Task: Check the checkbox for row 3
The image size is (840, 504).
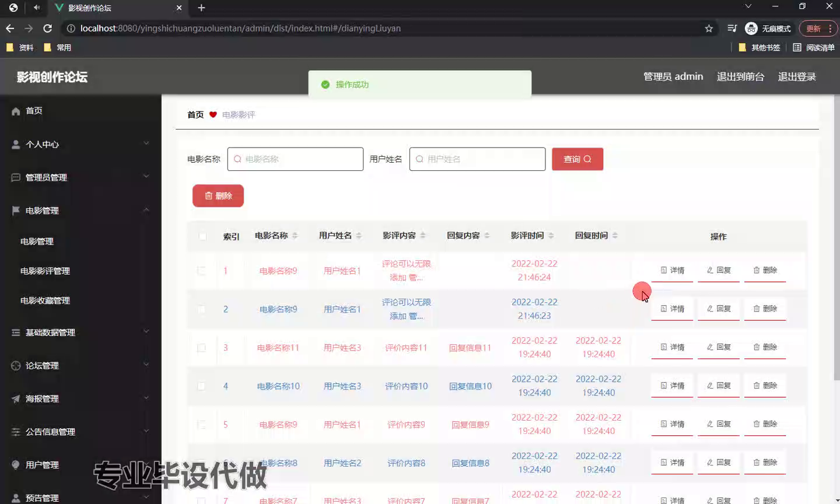Action: pyautogui.click(x=201, y=348)
